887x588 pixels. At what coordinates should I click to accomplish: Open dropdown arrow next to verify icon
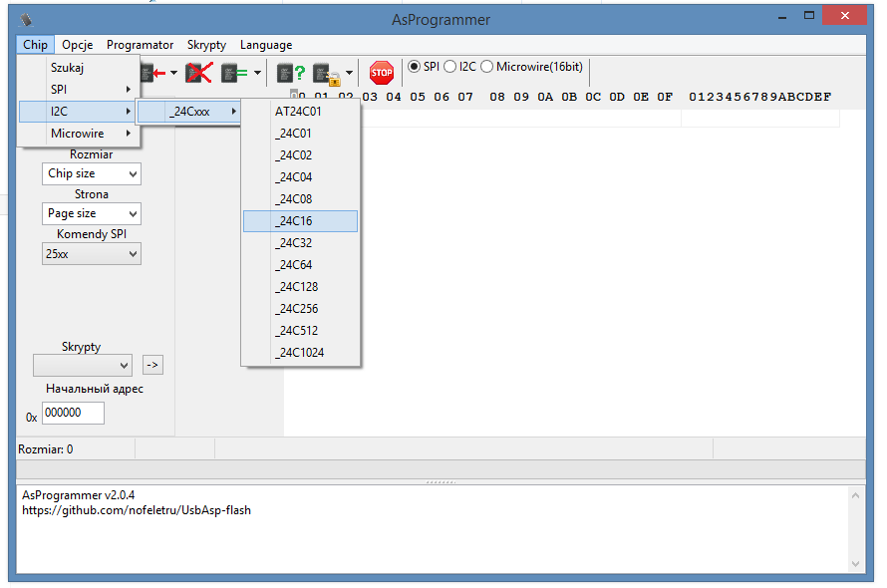[257, 73]
